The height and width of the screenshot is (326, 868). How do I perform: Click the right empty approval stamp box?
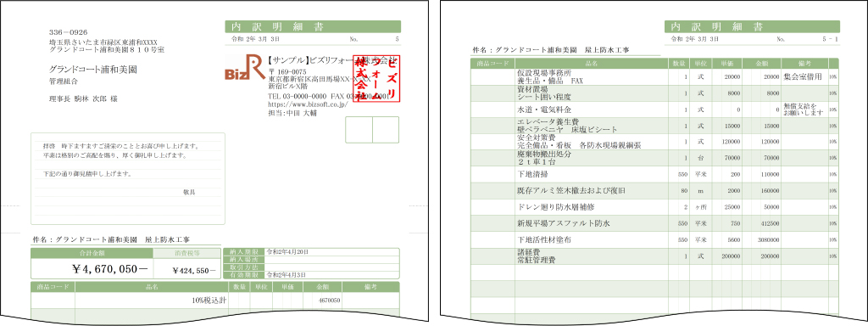[386, 130]
